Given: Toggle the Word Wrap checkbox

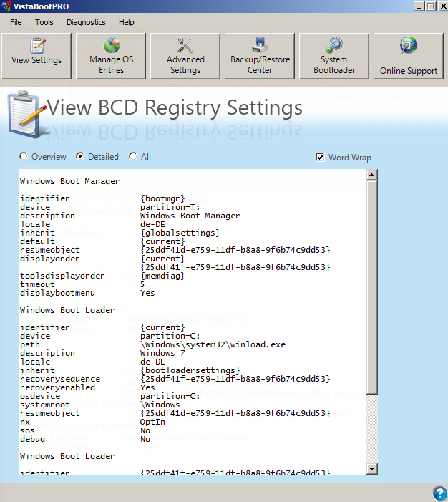Looking at the screenshot, I should pyautogui.click(x=320, y=158).
